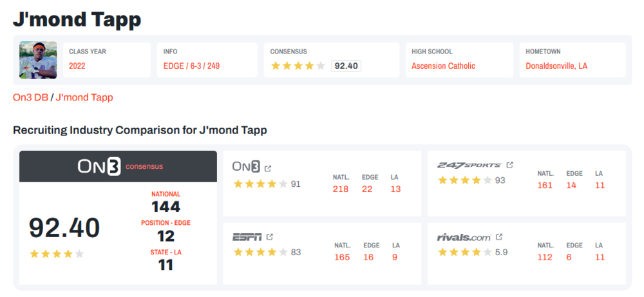This screenshot has width=644, height=297.
Task: Open the 247Sports external link icon
Action: point(510,165)
